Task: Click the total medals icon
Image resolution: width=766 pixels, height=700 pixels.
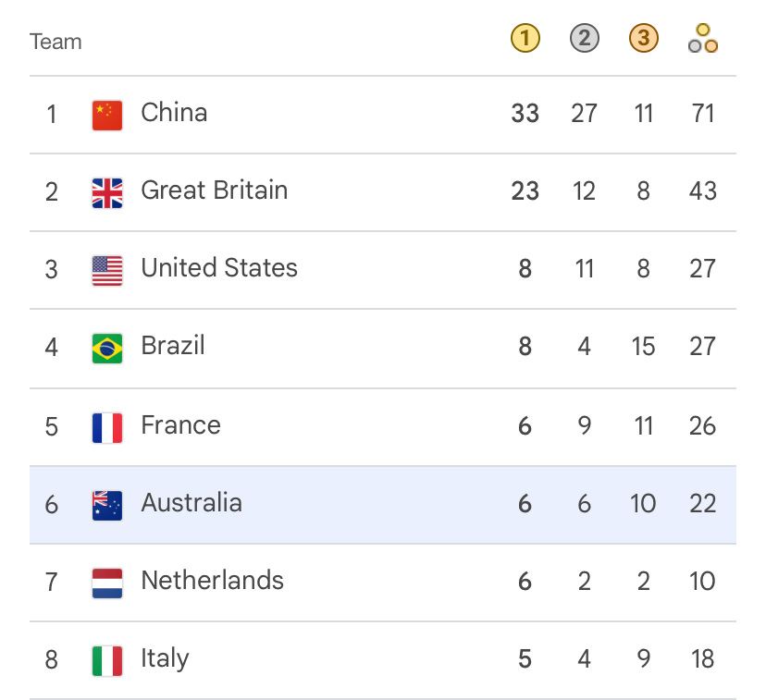Action: pyautogui.click(x=702, y=38)
